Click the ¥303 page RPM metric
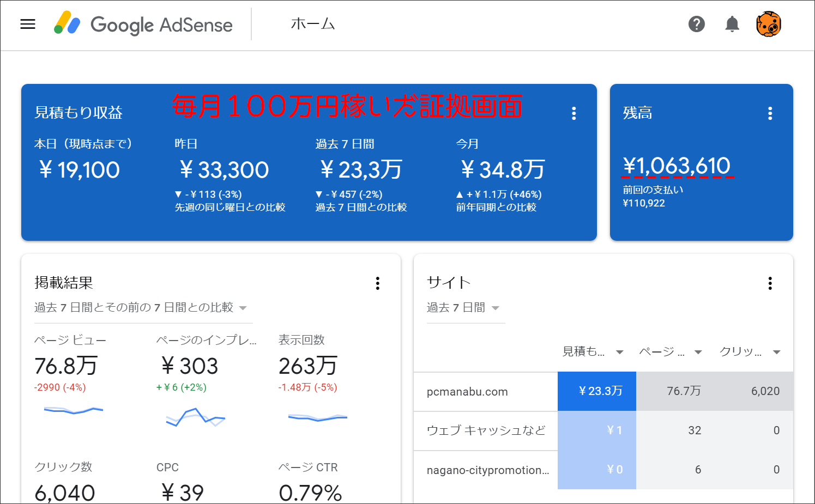Image resolution: width=815 pixels, height=504 pixels. [190, 366]
